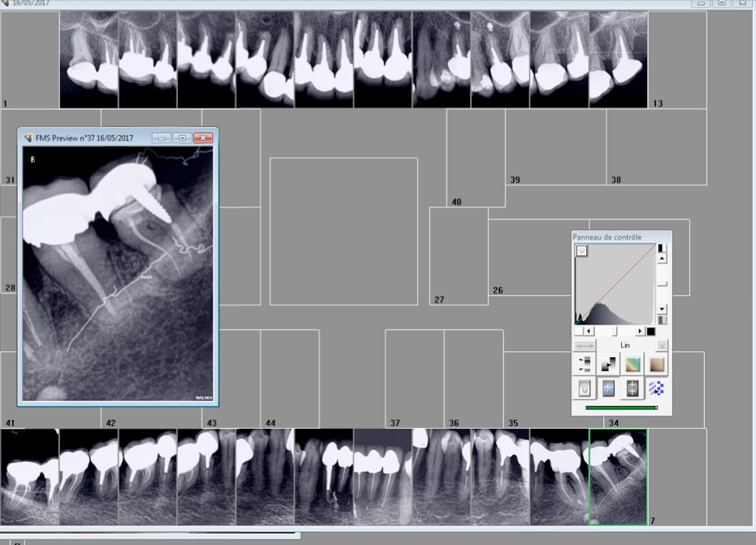The width and height of the screenshot is (756, 545).
Task: Click right arrow under the histogram
Action: point(641,331)
